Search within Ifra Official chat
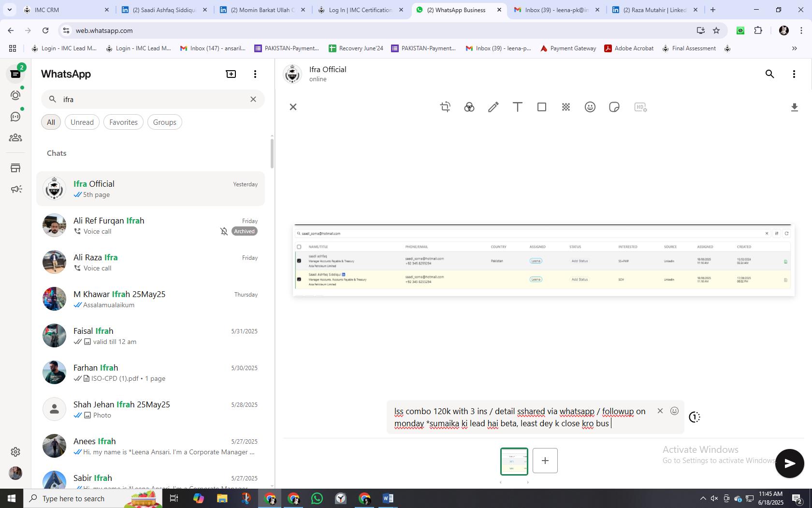The width and height of the screenshot is (812, 508). [770, 74]
